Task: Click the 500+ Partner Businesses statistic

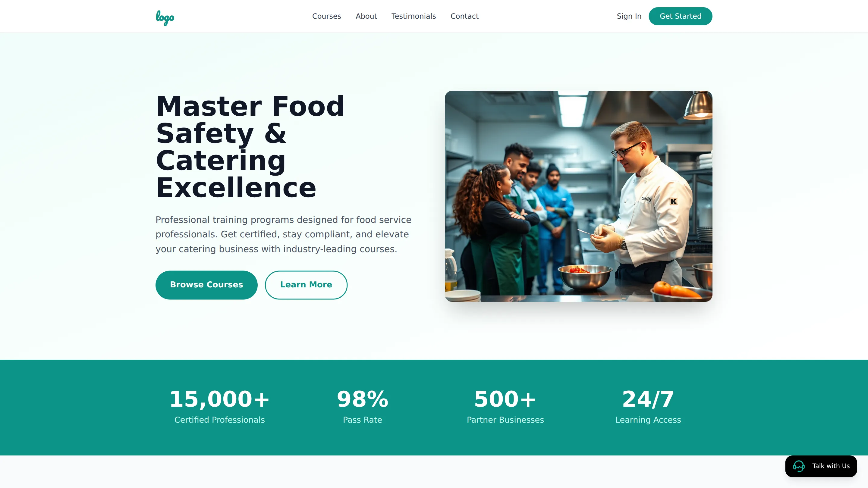Action: [x=505, y=406]
